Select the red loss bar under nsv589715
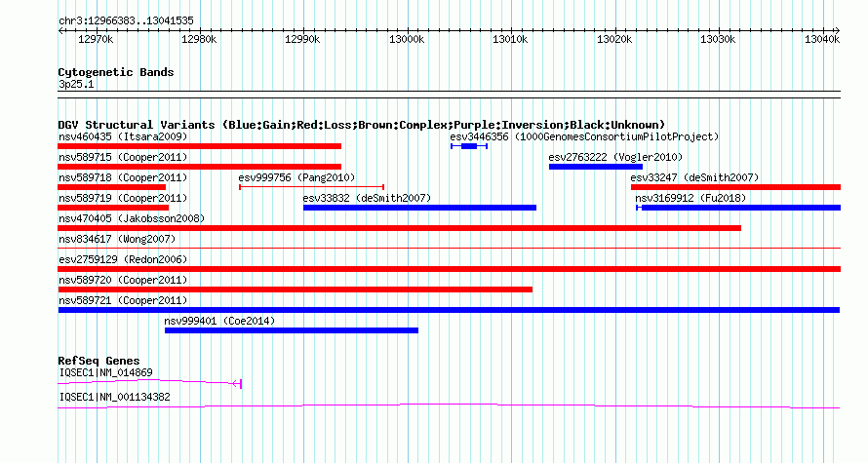 pos(199,167)
